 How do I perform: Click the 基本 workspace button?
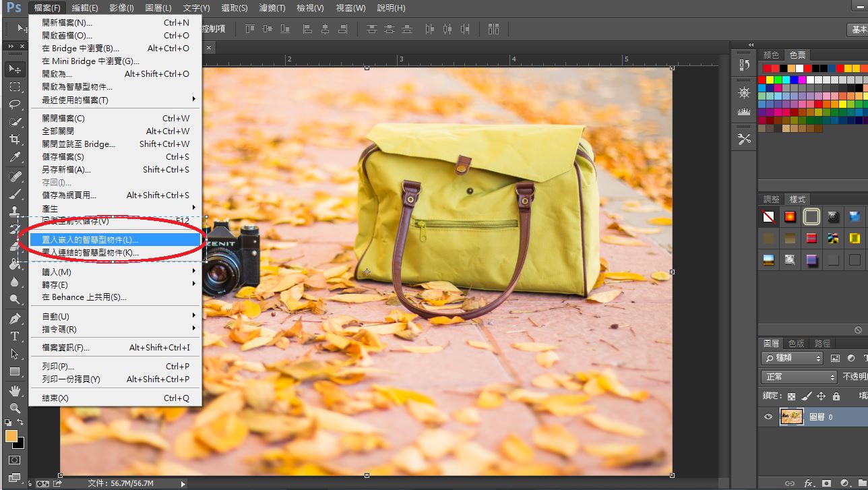pos(858,30)
